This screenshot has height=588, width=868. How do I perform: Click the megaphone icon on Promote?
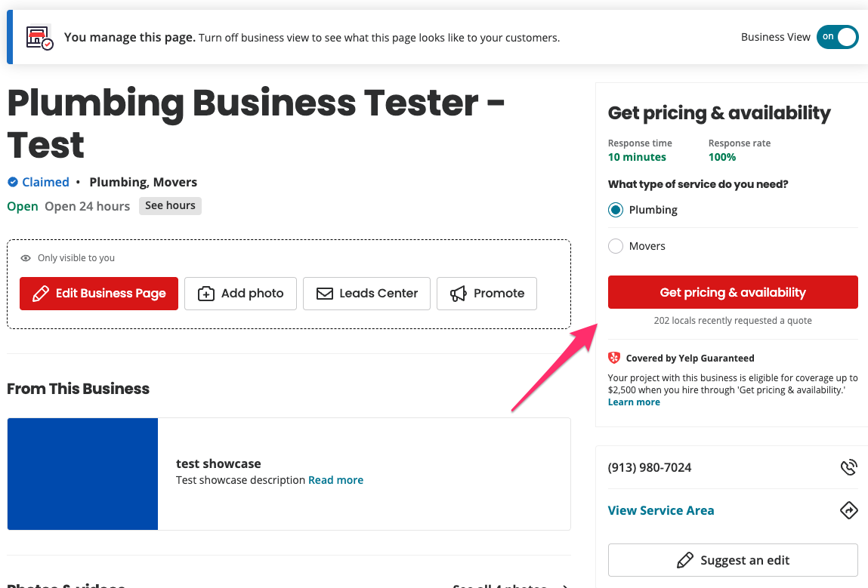(x=459, y=294)
